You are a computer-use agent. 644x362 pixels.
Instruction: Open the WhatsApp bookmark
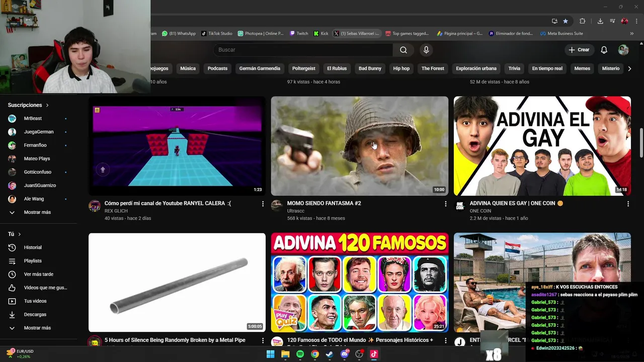point(179,34)
